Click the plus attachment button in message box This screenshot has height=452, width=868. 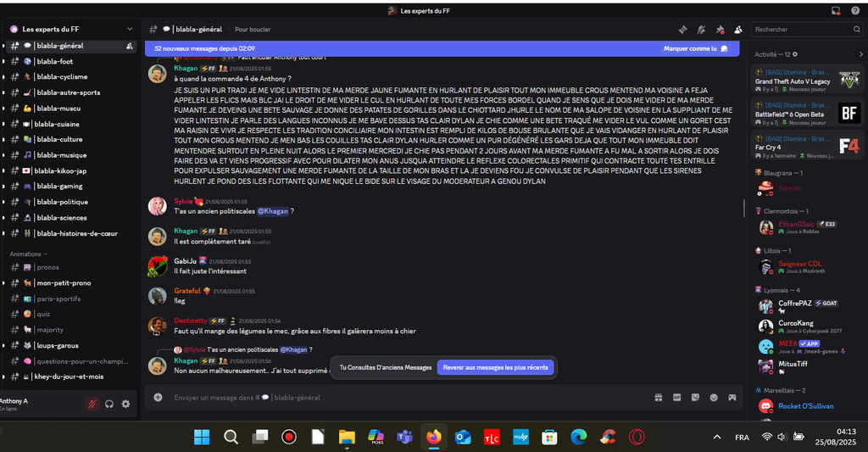tap(158, 397)
